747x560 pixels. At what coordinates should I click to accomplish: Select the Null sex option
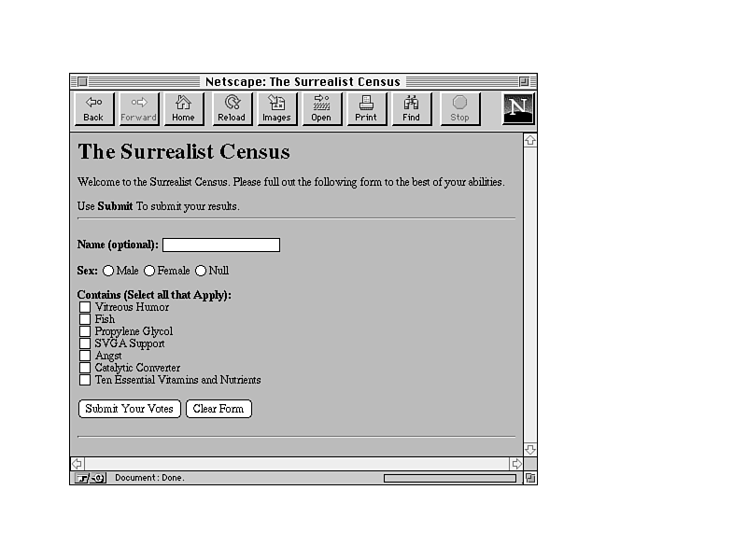pos(201,271)
